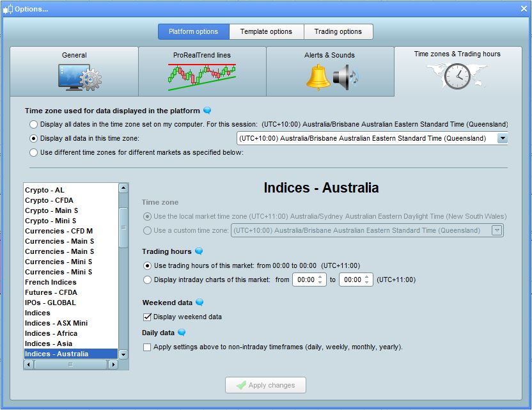Open help bubble next to Daily data
Screen dimensions: 532x410
(x=182, y=333)
